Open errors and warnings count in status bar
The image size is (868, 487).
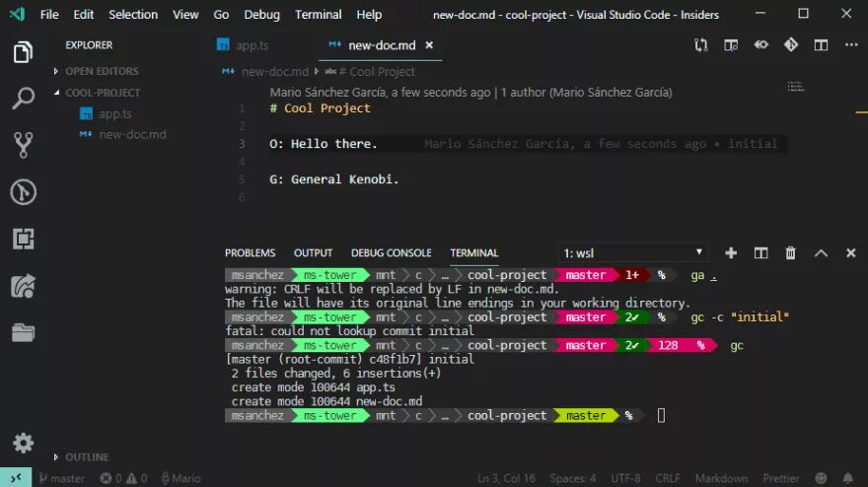(123, 478)
